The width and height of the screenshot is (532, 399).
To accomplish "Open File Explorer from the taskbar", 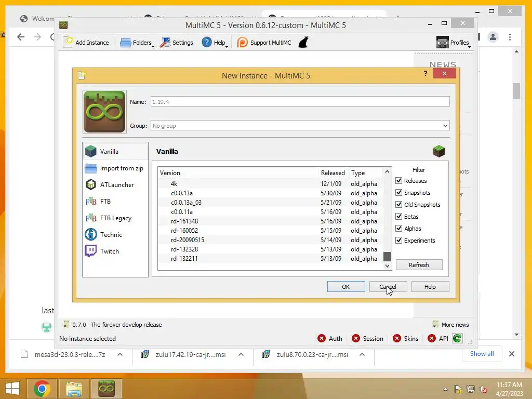I will pyautogui.click(x=74, y=389).
